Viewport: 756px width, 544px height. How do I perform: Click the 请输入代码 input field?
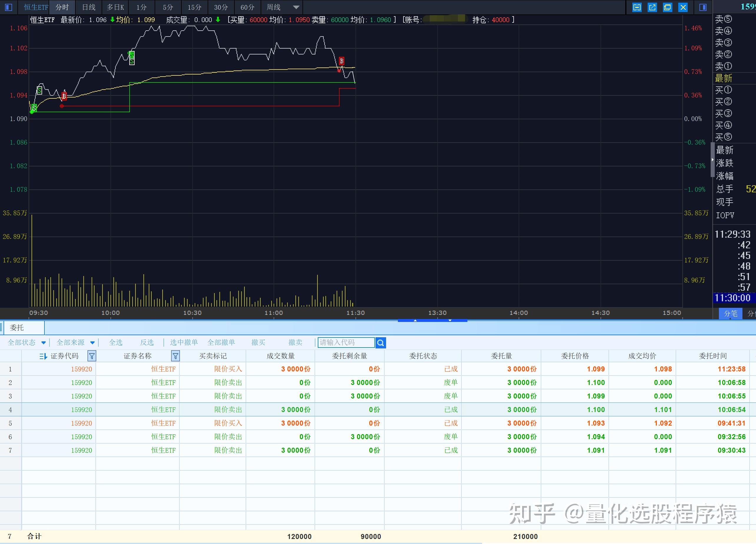point(346,342)
